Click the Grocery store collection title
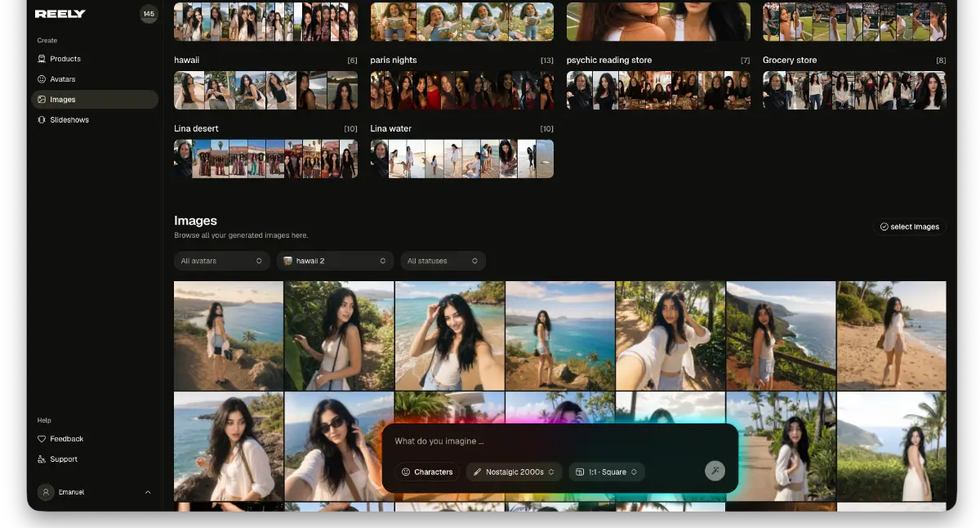The height and width of the screenshot is (528, 980). [x=790, y=60]
